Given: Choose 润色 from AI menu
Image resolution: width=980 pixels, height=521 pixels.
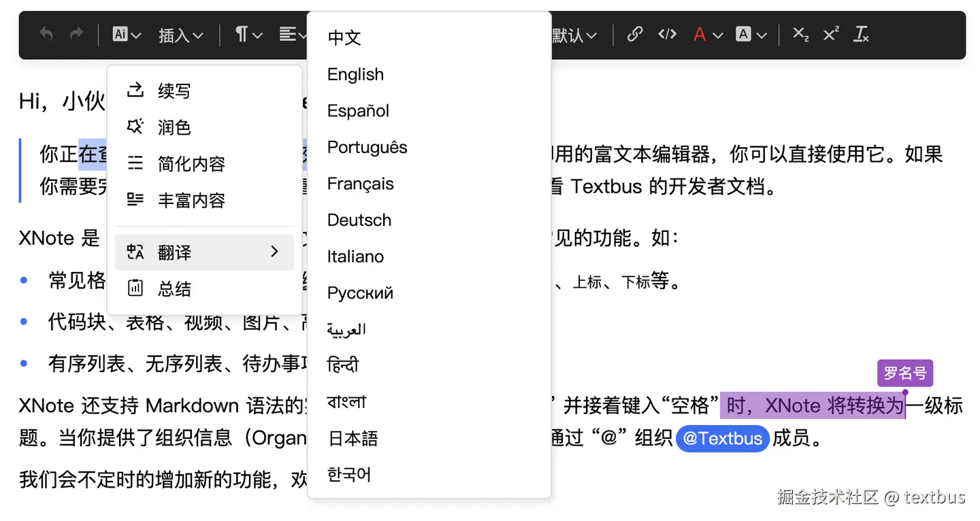Looking at the screenshot, I should (x=204, y=127).
